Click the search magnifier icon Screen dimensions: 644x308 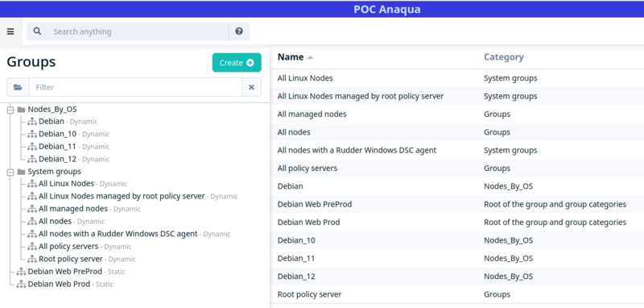(37, 31)
